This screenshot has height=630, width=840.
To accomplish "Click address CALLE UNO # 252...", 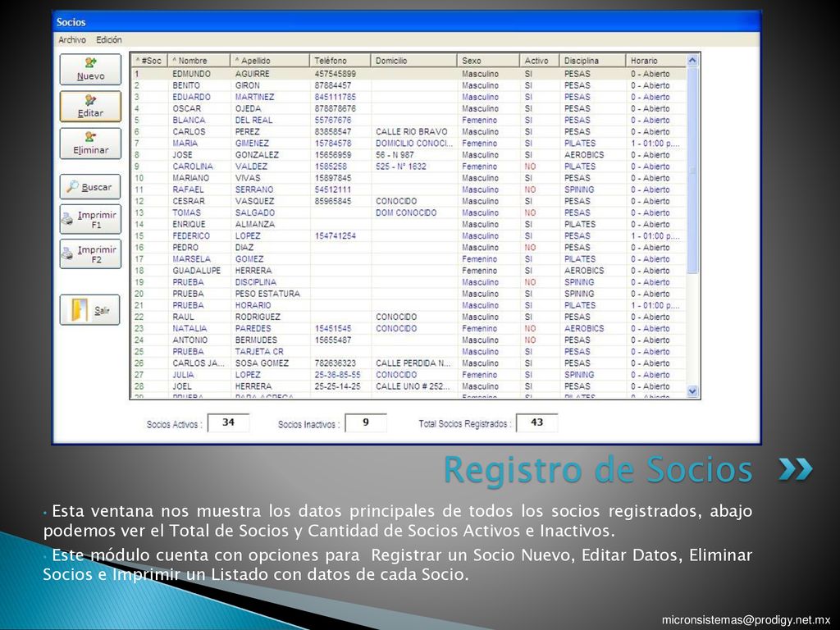I will click(x=413, y=386).
